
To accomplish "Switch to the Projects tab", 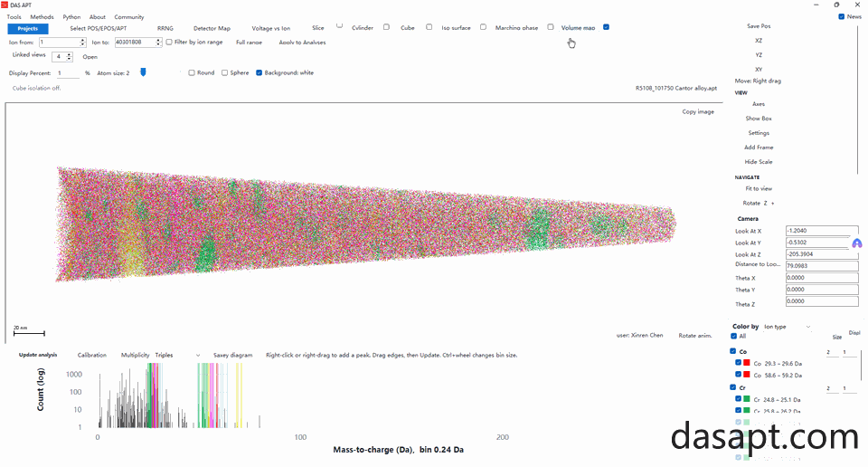I will click(x=28, y=28).
